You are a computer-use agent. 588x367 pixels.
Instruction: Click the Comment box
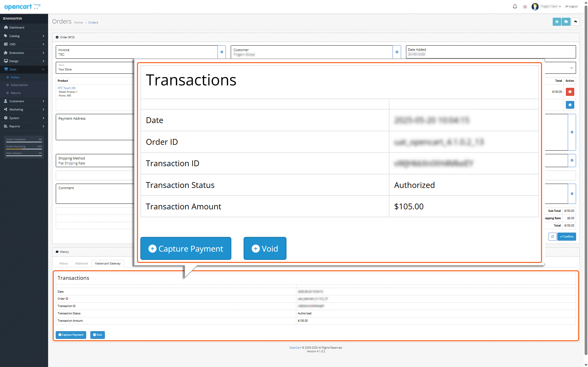coord(95,194)
